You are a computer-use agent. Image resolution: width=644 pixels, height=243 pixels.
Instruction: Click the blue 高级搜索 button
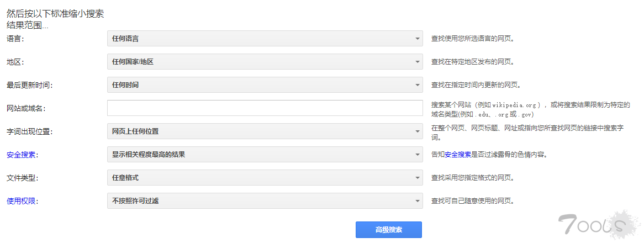[x=388, y=229]
